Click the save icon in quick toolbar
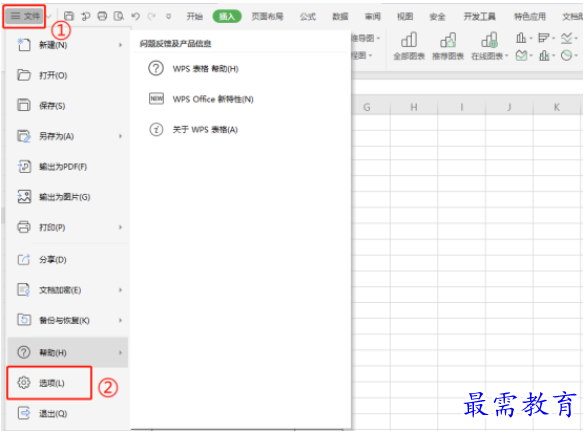Viewport: 585px width, 436px height. point(69,16)
